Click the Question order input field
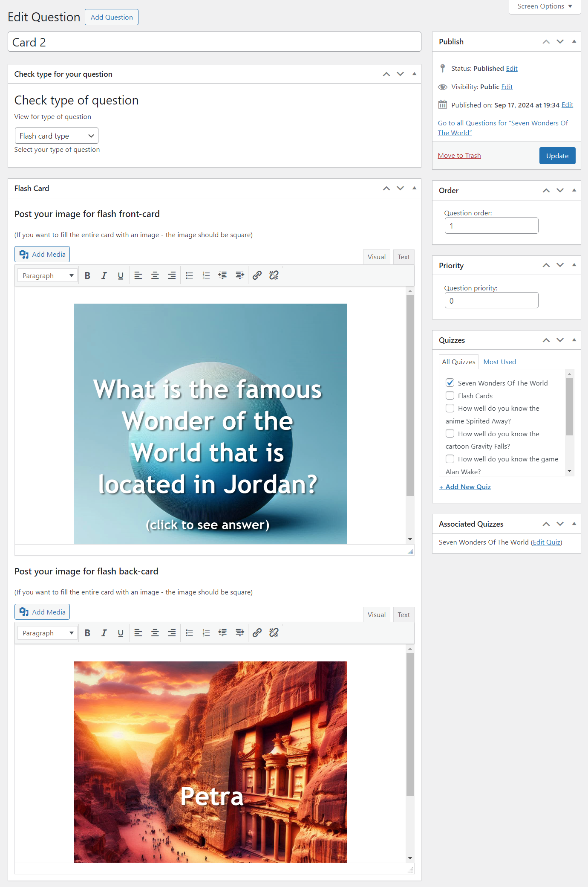This screenshot has width=588, height=887. click(492, 226)
